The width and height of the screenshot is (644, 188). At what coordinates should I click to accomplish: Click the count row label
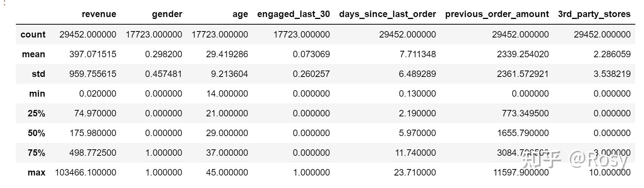point(33,34)
